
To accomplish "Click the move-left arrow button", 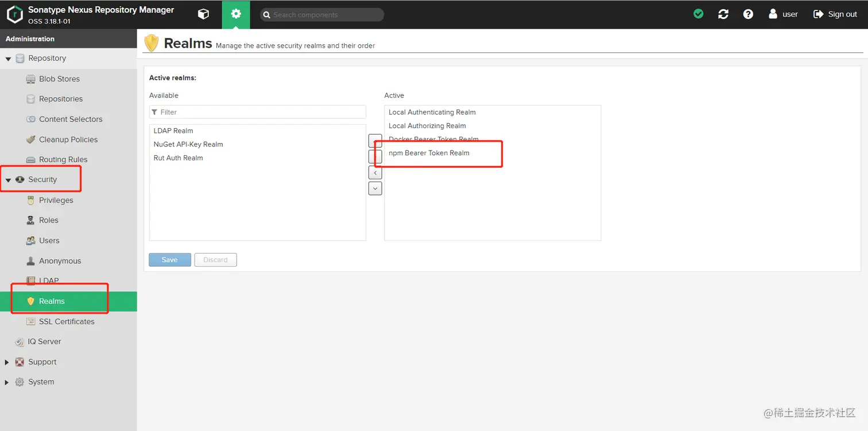I will [375, 172].
